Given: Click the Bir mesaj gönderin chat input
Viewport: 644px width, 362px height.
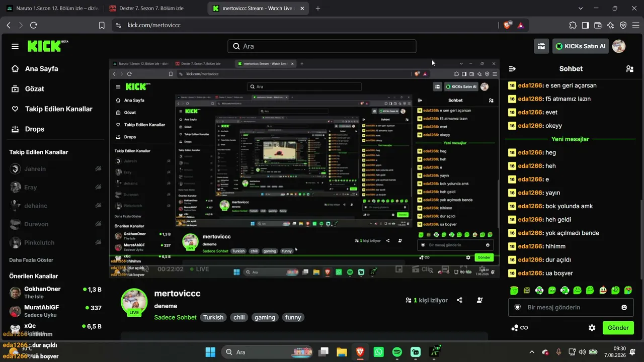Looking at the screenshot, I should click(x=571, y=307).
